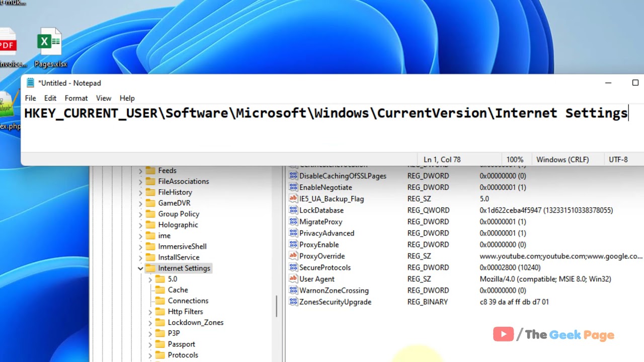
Task: Click the open Internet Settings folder icon
Action: click(x=150, y=268)
